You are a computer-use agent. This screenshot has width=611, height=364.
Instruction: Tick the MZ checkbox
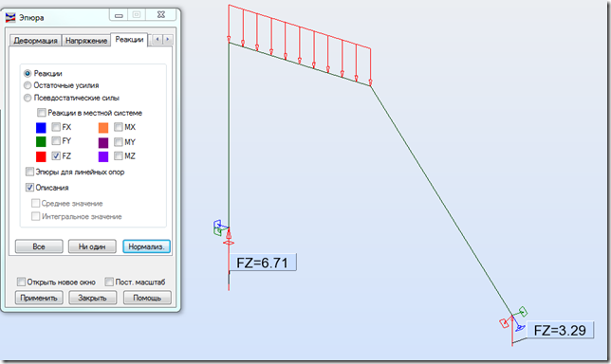119,155
